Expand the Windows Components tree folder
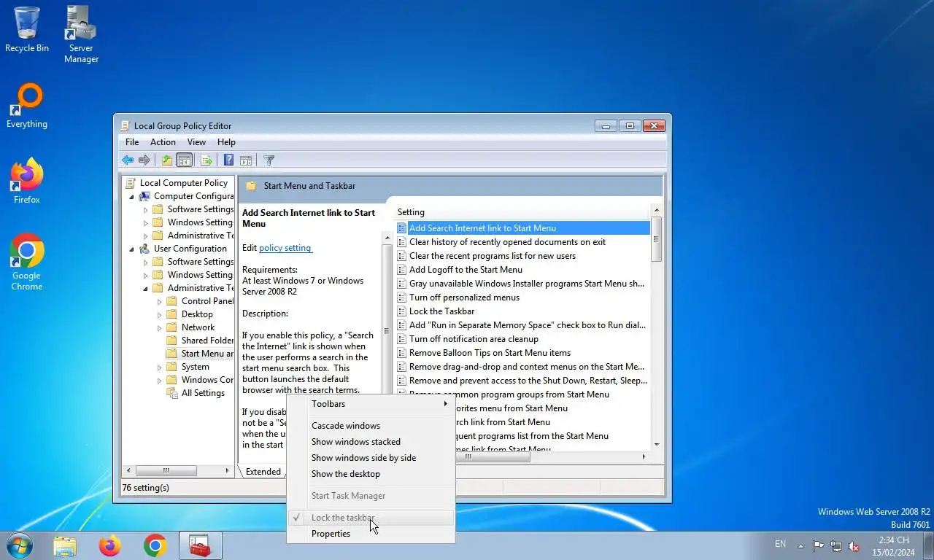The width and height of the screenshot is (934, 560). click(160, 380)
